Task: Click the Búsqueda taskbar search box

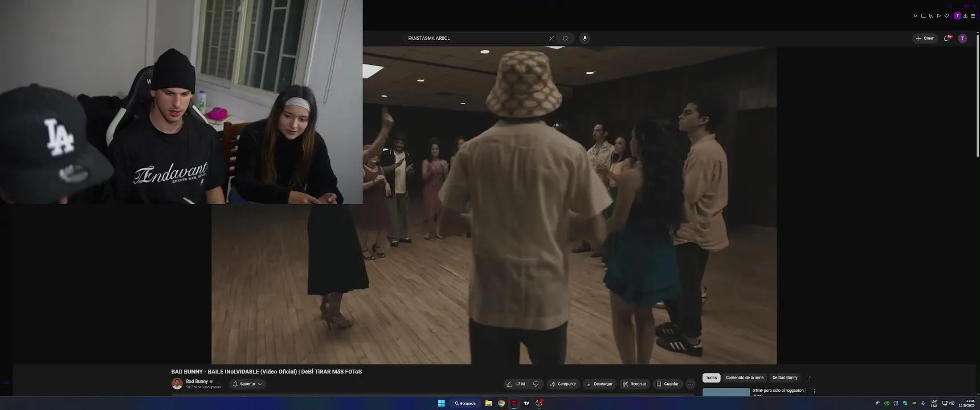Action: click(465, 403)
